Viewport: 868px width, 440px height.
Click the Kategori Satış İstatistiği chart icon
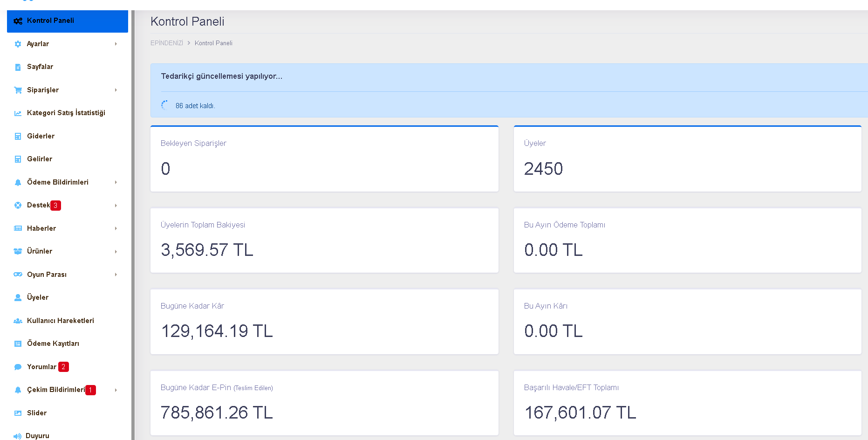(x=18, y=113)
